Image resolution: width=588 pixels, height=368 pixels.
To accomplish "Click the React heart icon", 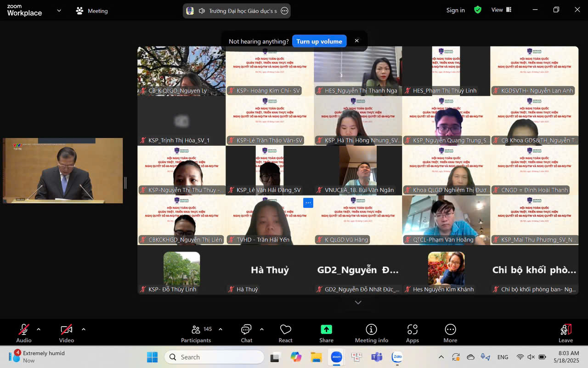I will coord(285,333).
